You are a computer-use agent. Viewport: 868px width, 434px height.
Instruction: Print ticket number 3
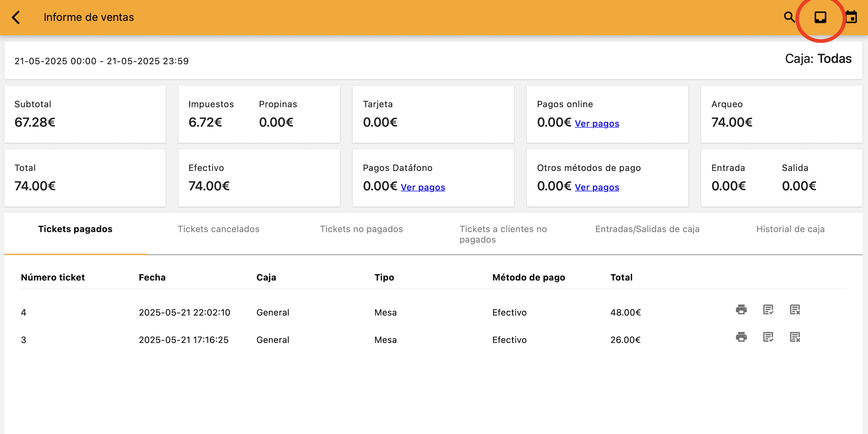coord(741,337)
